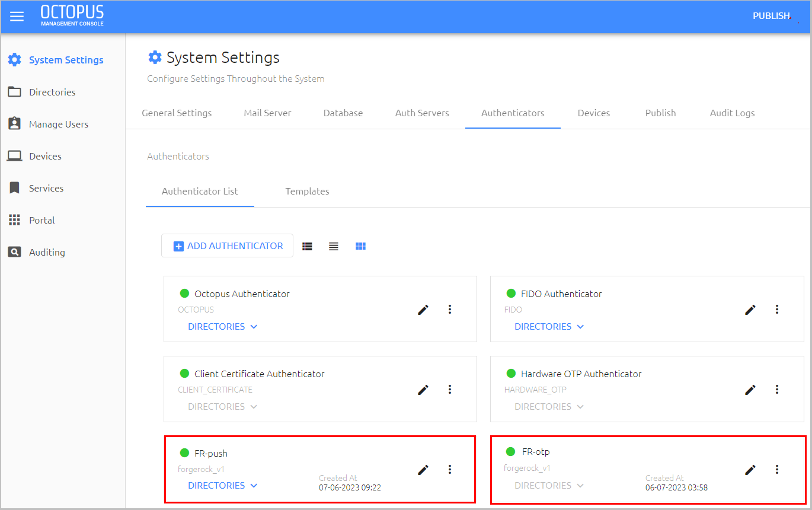
Task: Switch to grid card view icon
Action: coord(360,246)
